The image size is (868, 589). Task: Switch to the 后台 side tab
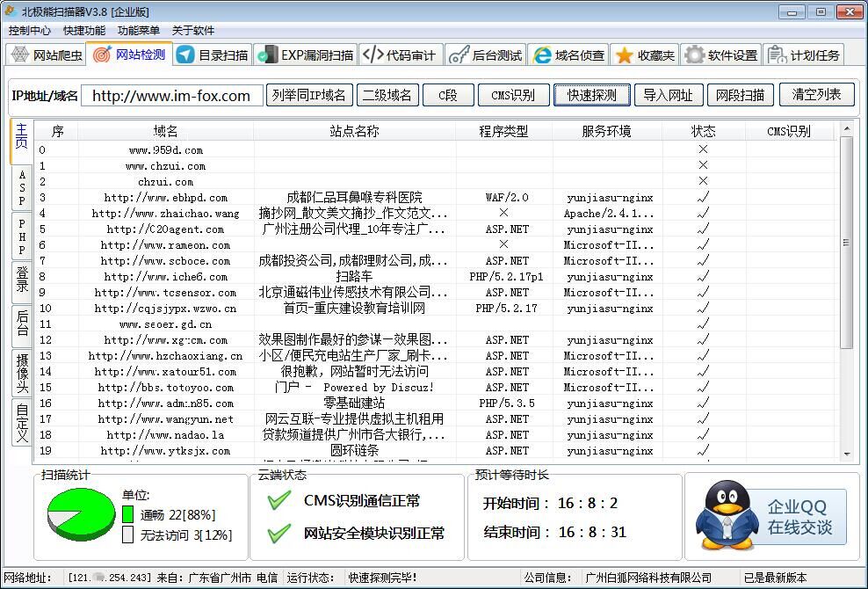[x=22, y=326]
